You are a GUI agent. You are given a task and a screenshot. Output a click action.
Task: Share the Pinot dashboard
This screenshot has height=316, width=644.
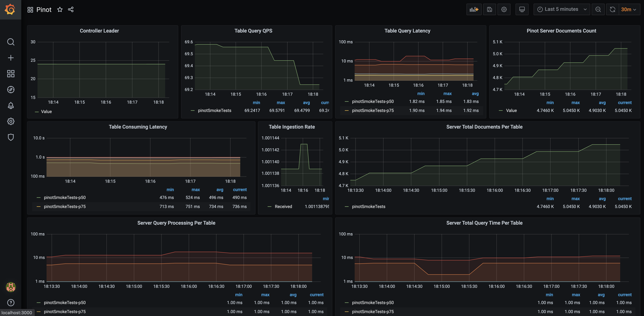[71, 10]
